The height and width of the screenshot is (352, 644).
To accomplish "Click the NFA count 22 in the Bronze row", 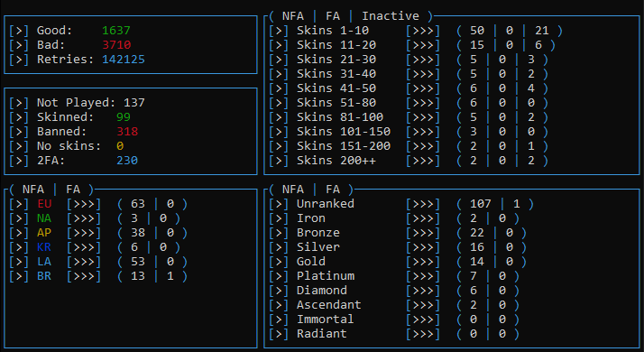I will (477, 233).
